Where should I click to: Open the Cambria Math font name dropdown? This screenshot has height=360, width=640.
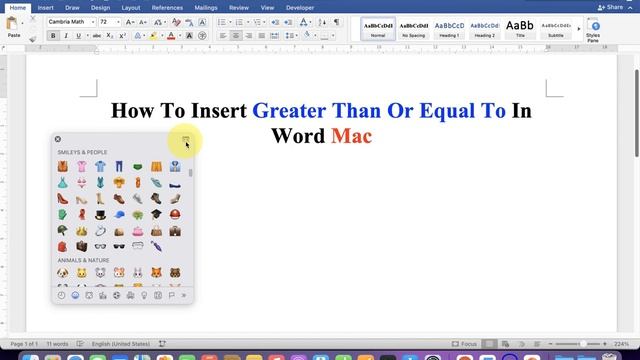(93, 22)
